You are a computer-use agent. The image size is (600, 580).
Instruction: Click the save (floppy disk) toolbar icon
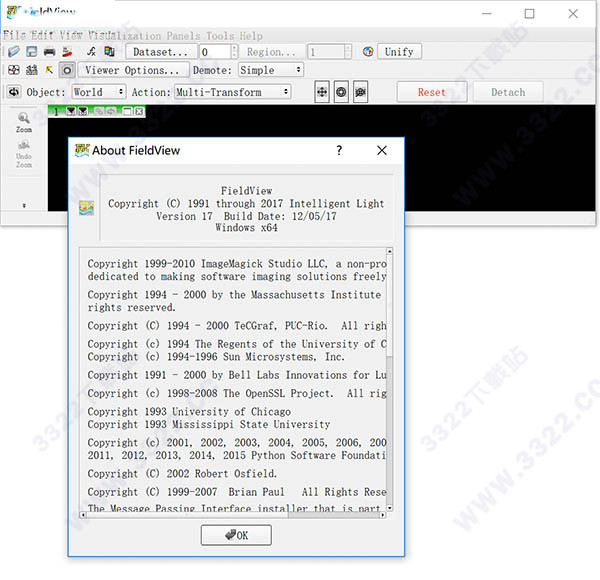pos(31,51)
